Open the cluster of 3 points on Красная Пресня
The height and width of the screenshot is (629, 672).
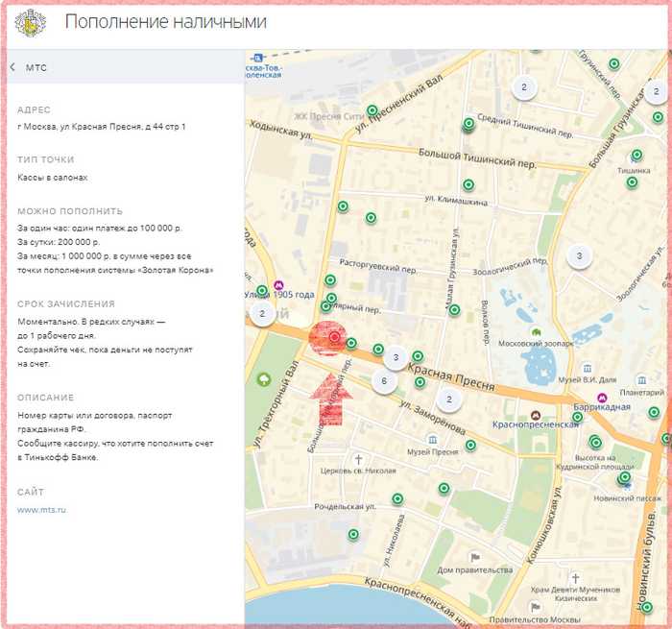(x=396, y=356)
